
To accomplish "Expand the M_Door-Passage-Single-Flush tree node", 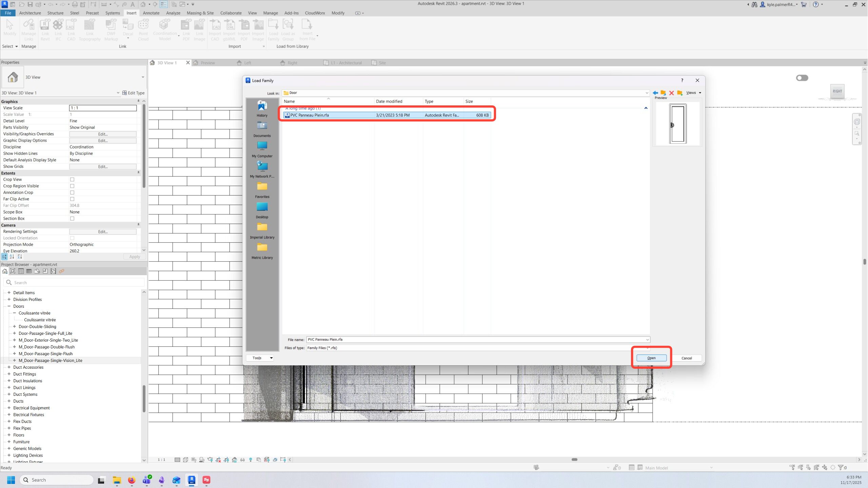I will [15, 353].
